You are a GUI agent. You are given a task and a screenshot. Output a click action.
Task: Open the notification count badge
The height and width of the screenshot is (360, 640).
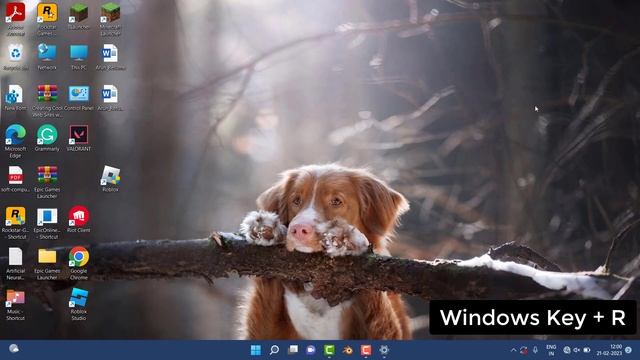(629, 350)
